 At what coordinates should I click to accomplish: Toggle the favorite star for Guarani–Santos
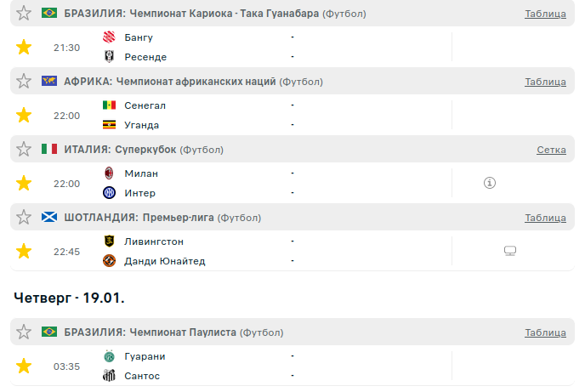pos(24,366)
